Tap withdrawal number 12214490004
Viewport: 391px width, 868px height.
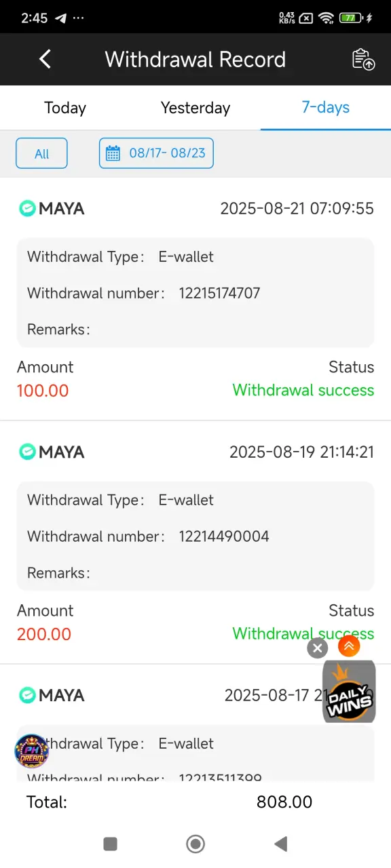tap(224, 536)
